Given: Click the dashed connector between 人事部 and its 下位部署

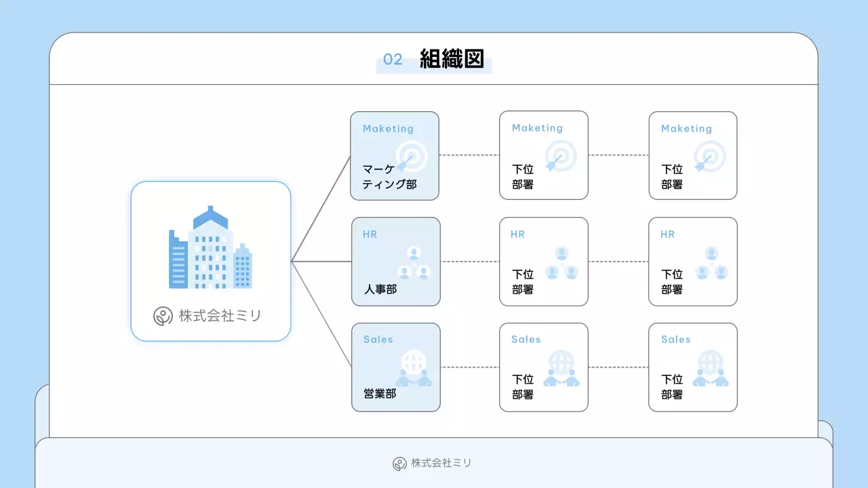Looking at the screenshot, I should click(x=470, y=261).
